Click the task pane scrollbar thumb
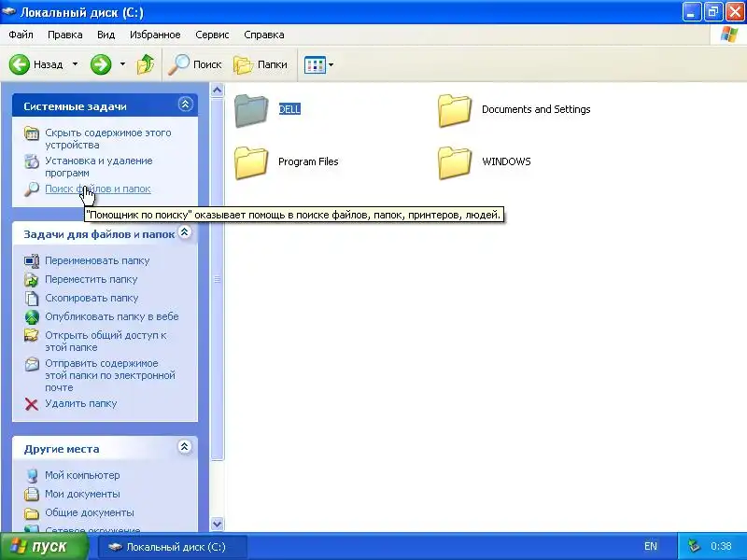This screenshot has height=560, width=747. coord(218,279)
